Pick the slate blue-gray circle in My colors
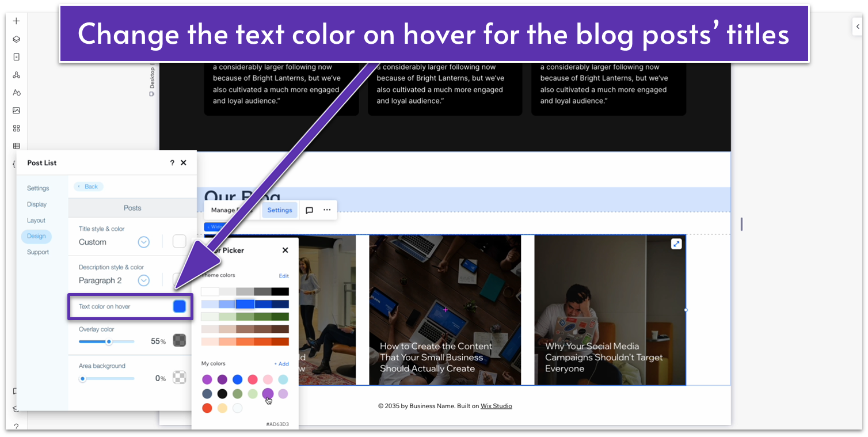This screenshot has height=437, width=868. (207, 394)
